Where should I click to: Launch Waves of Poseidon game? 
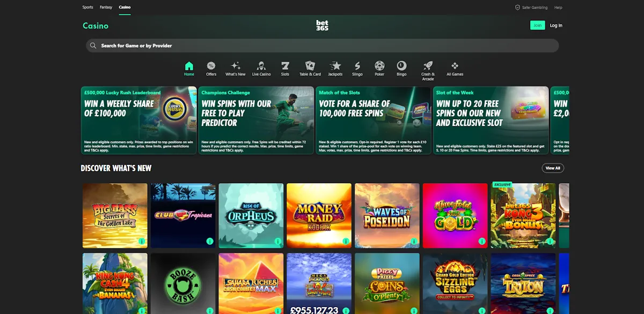(x=387, y=215)
